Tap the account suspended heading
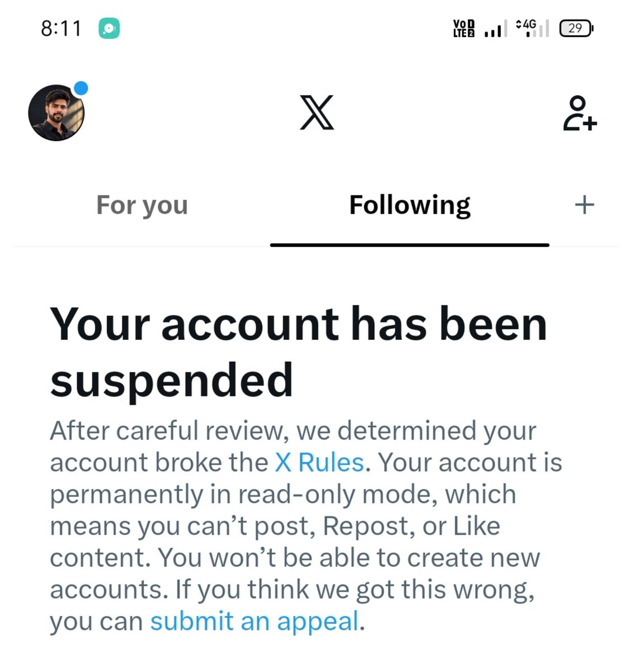 click(298, 351)
